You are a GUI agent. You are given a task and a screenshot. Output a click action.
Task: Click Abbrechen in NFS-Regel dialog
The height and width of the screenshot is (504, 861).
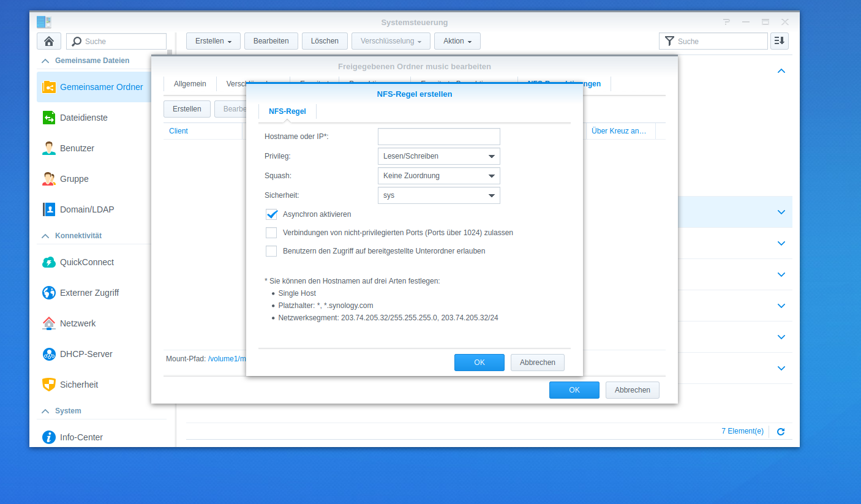click(x=537, y=363)
